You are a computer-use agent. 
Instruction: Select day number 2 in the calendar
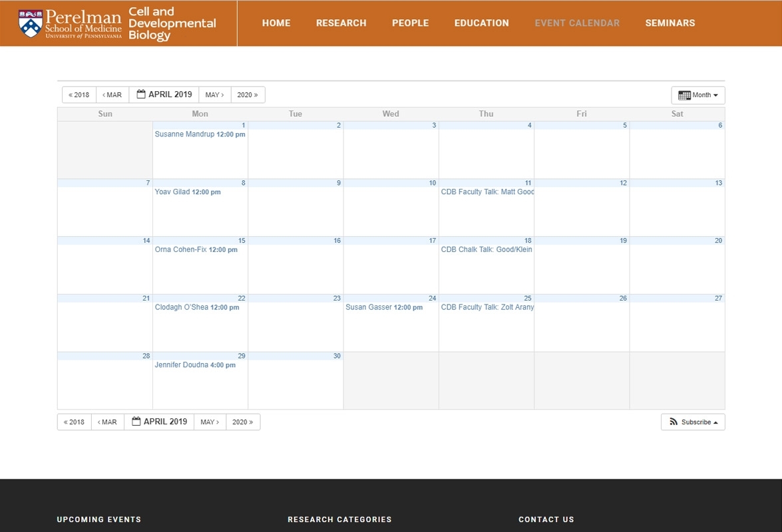click(339, 126)
